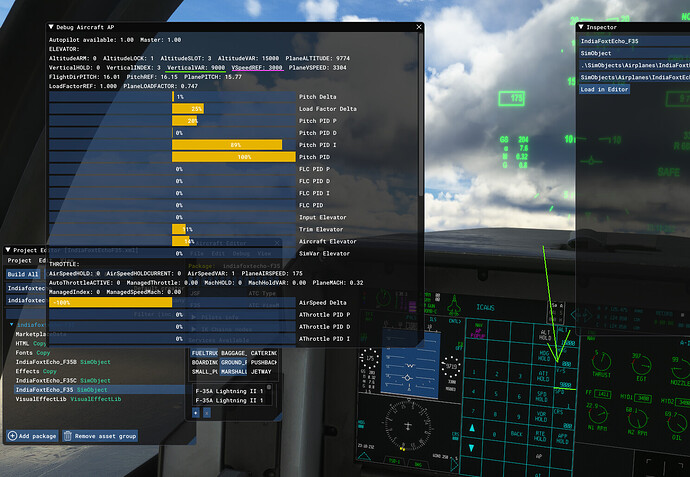
Task: Click the cyan down arrow on cockpit keypad
Action: 471,448
